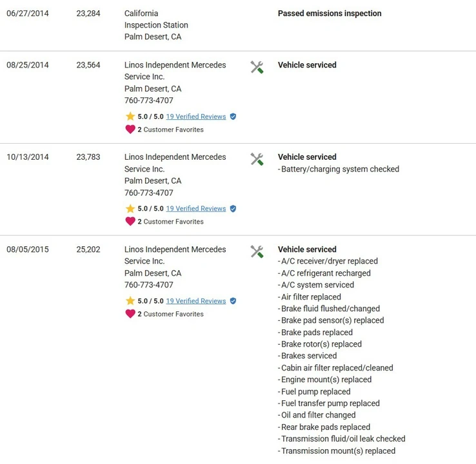Screen dimensions: 476x464
Task: Open 19 Verified Reviews link for 08/05/2015
Action: (x=196, y=301)
